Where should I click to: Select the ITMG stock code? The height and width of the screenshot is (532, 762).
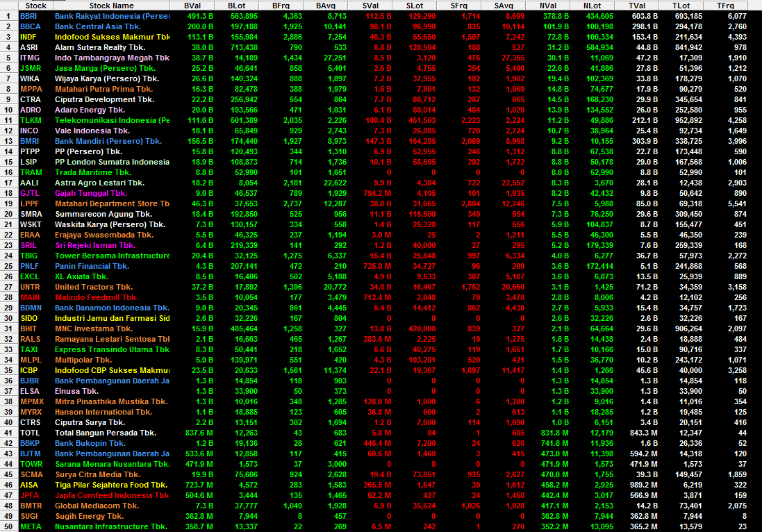coord(30,58)
